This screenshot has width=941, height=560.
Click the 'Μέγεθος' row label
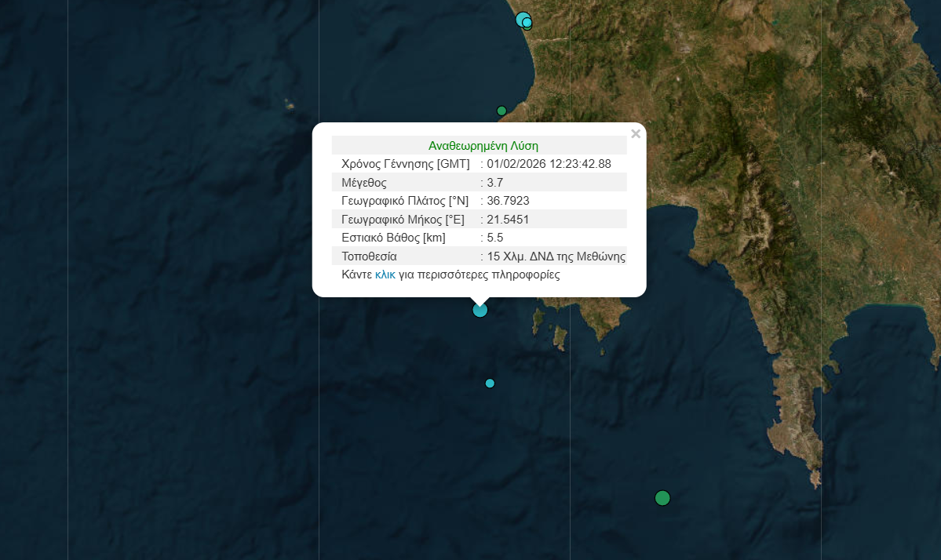click(364, 183)
